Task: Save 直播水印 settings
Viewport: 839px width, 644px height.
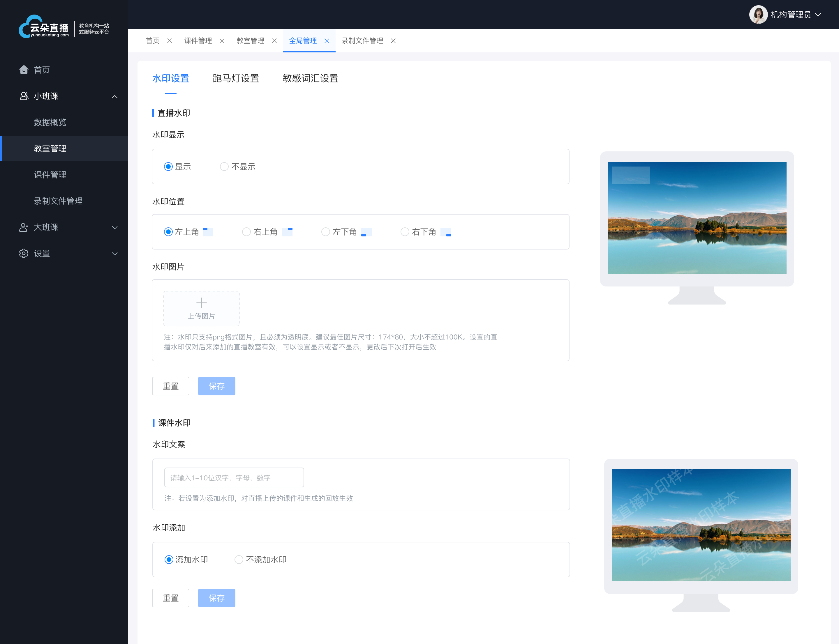Action: tap(216, 386)
